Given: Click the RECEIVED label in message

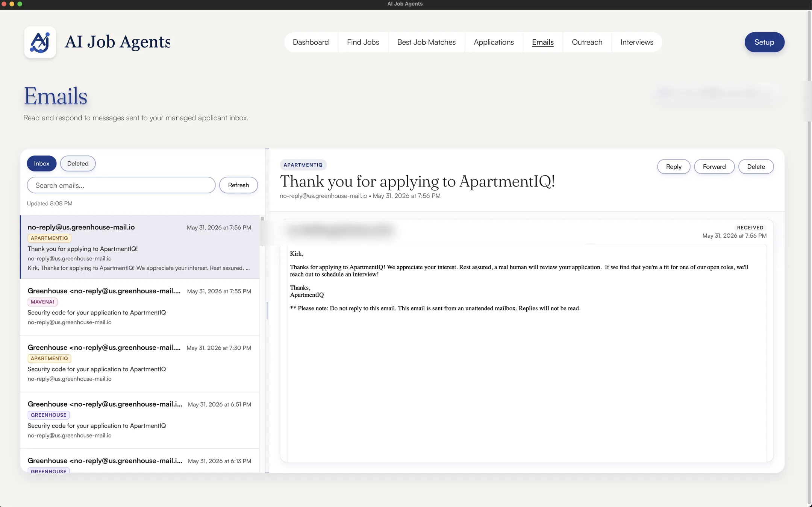Looking at the screenshot, I should (x=750, y=228).
